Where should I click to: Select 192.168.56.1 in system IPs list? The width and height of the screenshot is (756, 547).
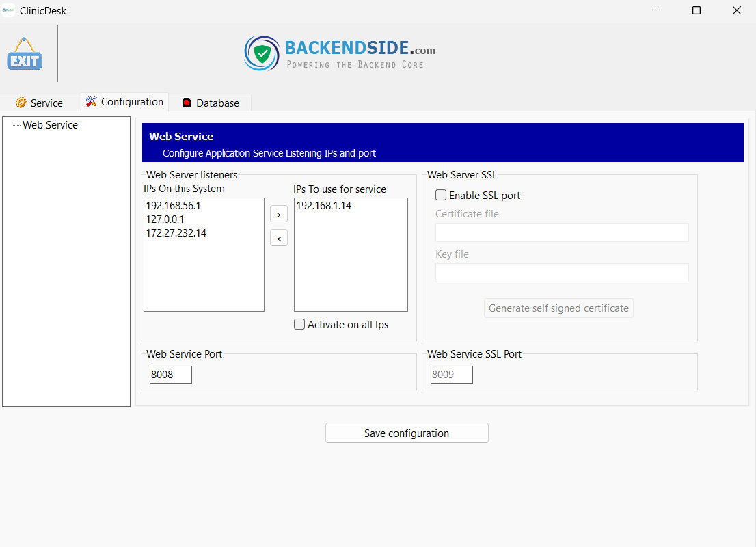174,205
